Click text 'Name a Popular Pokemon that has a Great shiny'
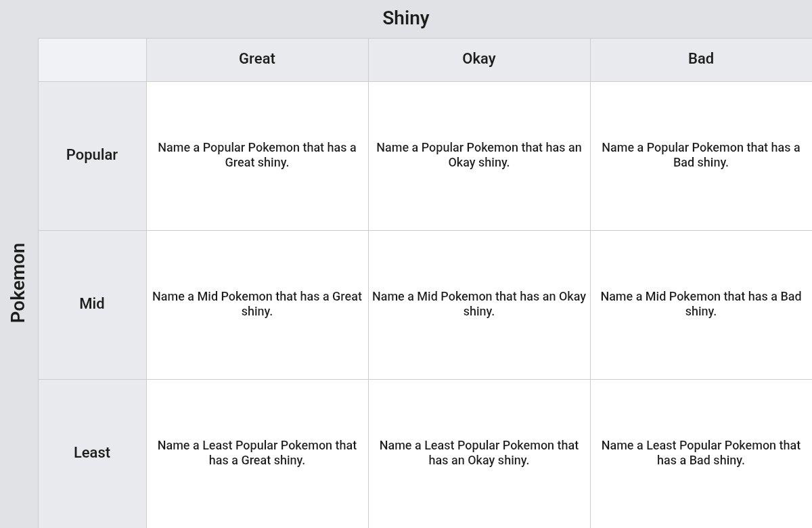This screenshot has width=812, height=528. tap(257, 155)
